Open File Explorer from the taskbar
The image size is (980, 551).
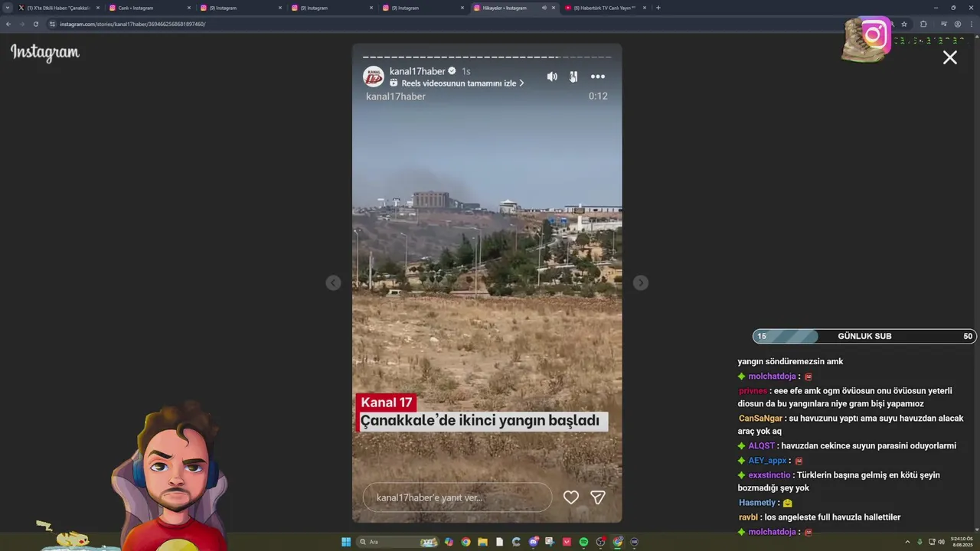[x=482, y=542]
